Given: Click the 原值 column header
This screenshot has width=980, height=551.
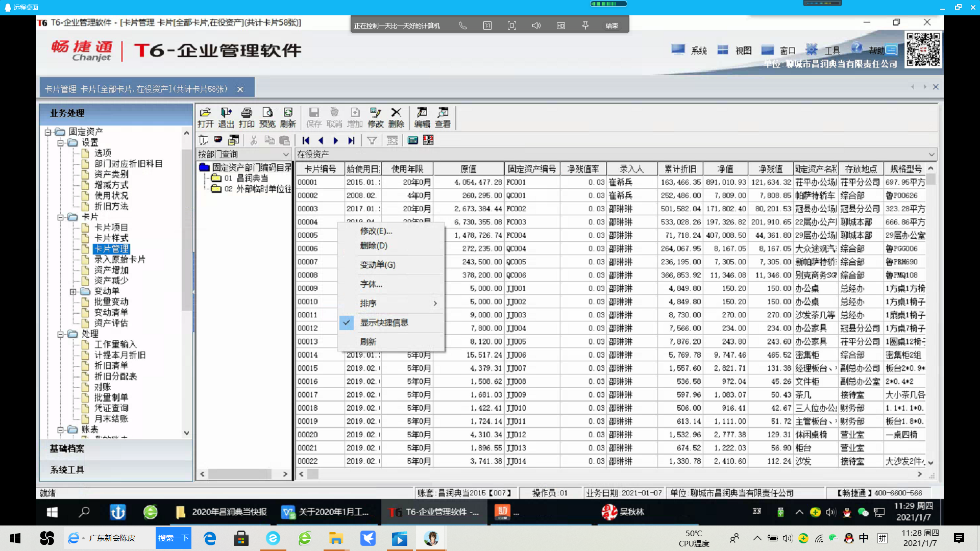Looking at the screenshot, I should pos(469,169).
